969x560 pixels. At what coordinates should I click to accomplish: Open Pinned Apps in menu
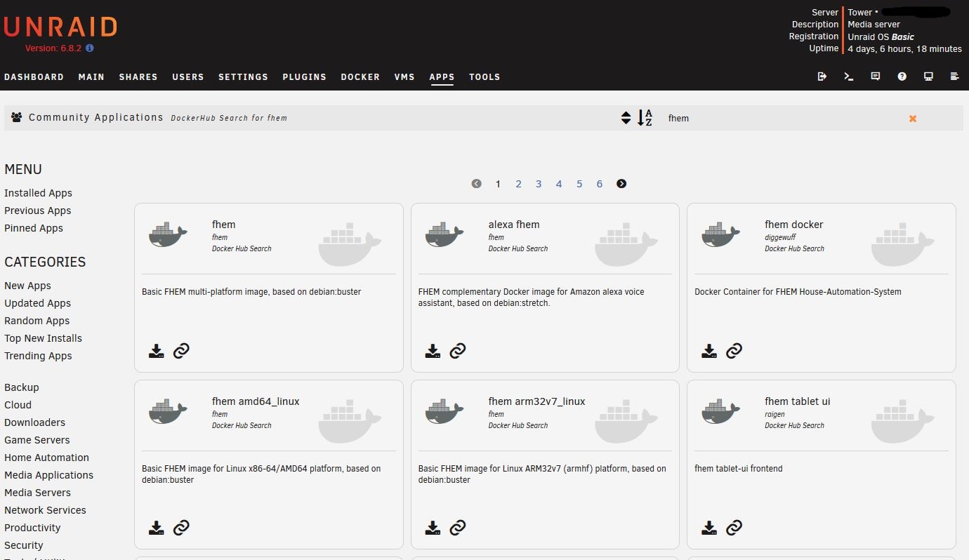point(34,228)
